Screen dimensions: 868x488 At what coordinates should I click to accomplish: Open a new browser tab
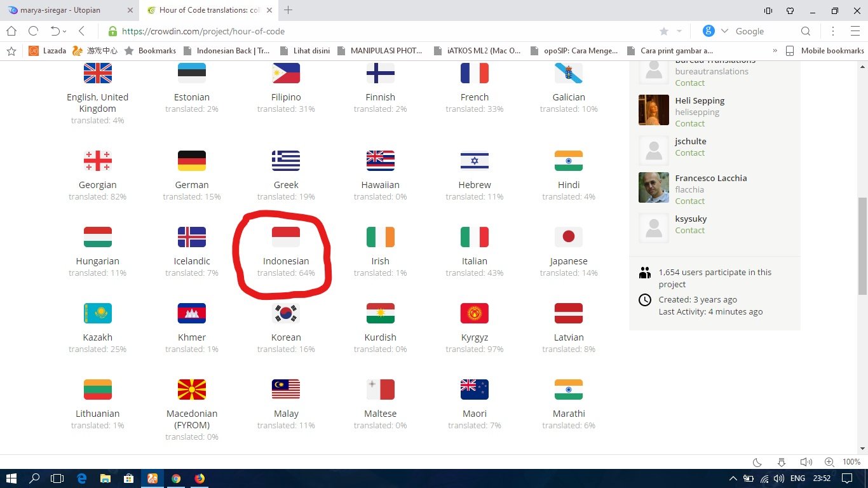click(x=288, y=10)
